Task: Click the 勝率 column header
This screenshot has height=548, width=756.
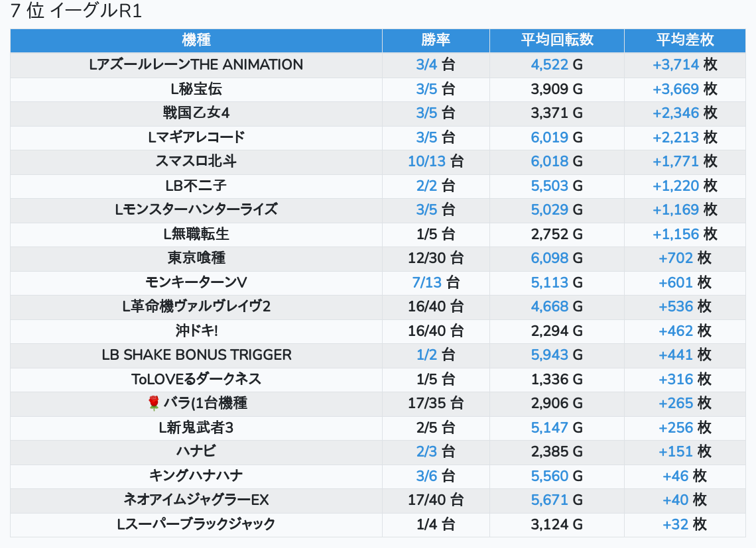Action: click(436, 40)
